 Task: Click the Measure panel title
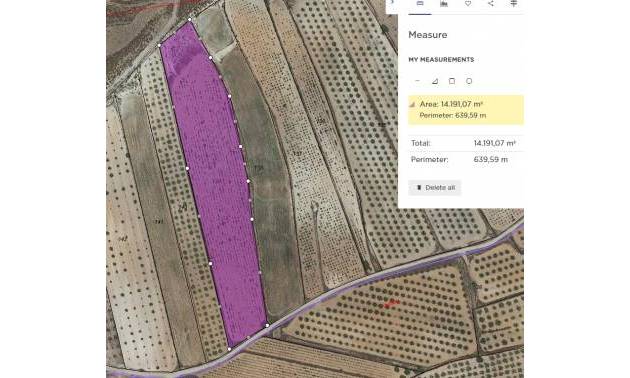[x=428, y=35]
